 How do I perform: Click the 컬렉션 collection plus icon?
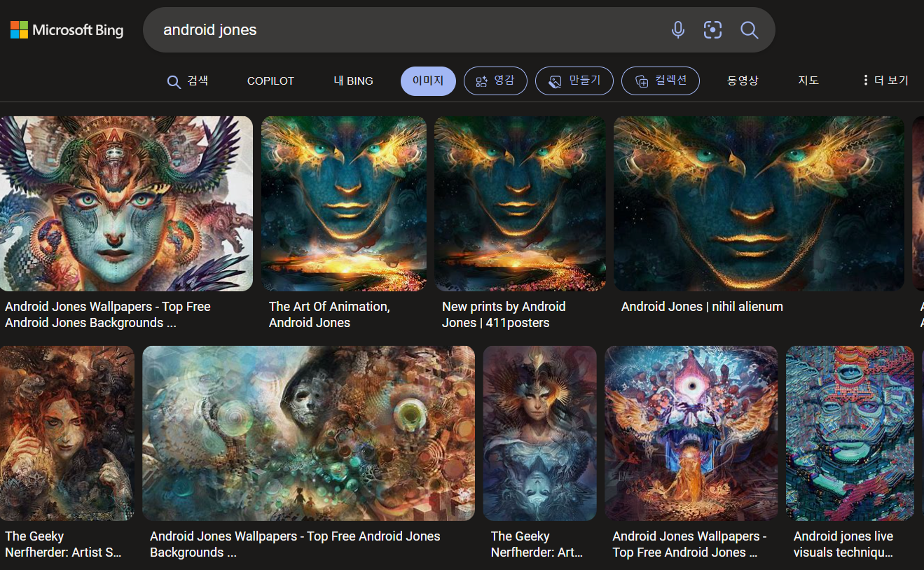642,81
